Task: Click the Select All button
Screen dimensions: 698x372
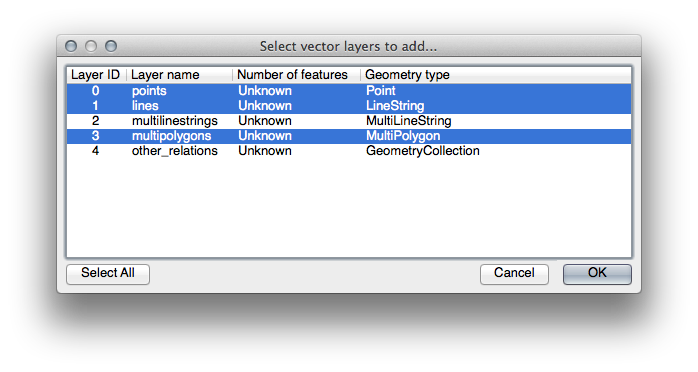Action: [108, 274]
